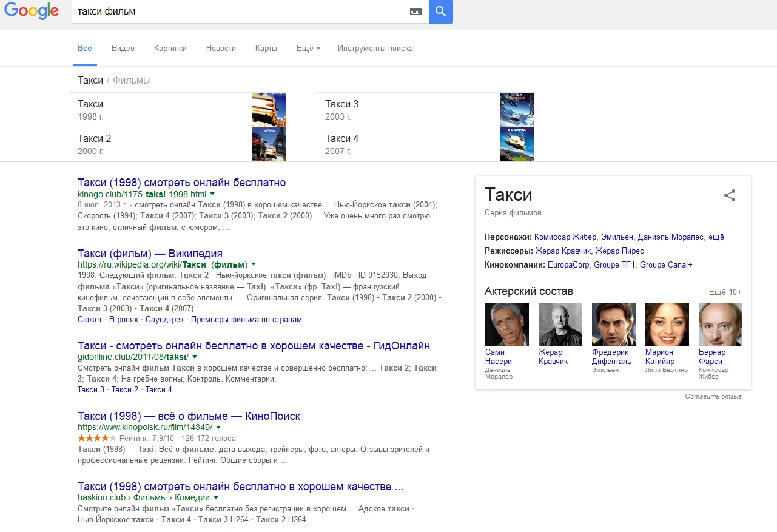Click the Google logo
Screen dimensions: 777x532
coord(32,12)
